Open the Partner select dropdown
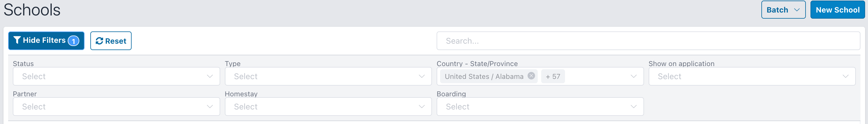The height and width of the screenshot is (124, 868). point(116,107)
